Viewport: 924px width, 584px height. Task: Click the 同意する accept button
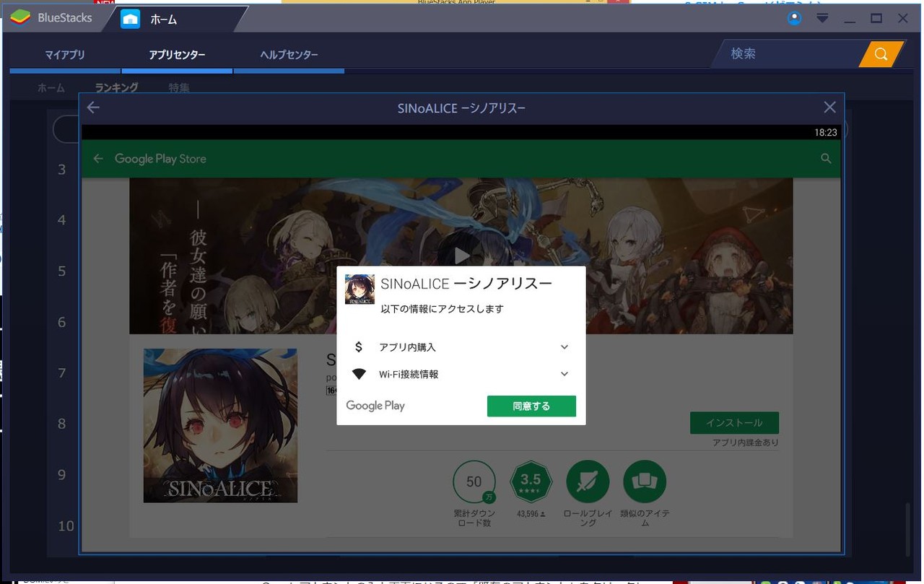(x=531, y=406)
